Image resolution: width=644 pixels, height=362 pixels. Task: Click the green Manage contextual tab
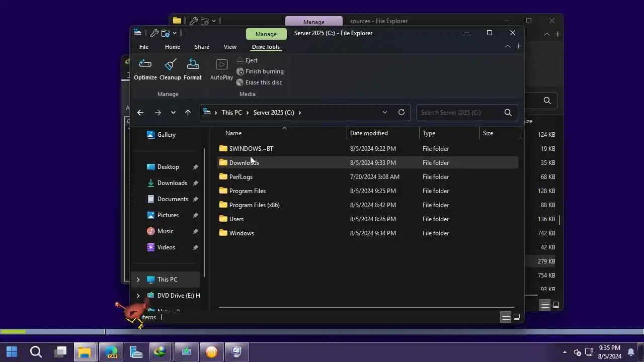tap(266, 34)
